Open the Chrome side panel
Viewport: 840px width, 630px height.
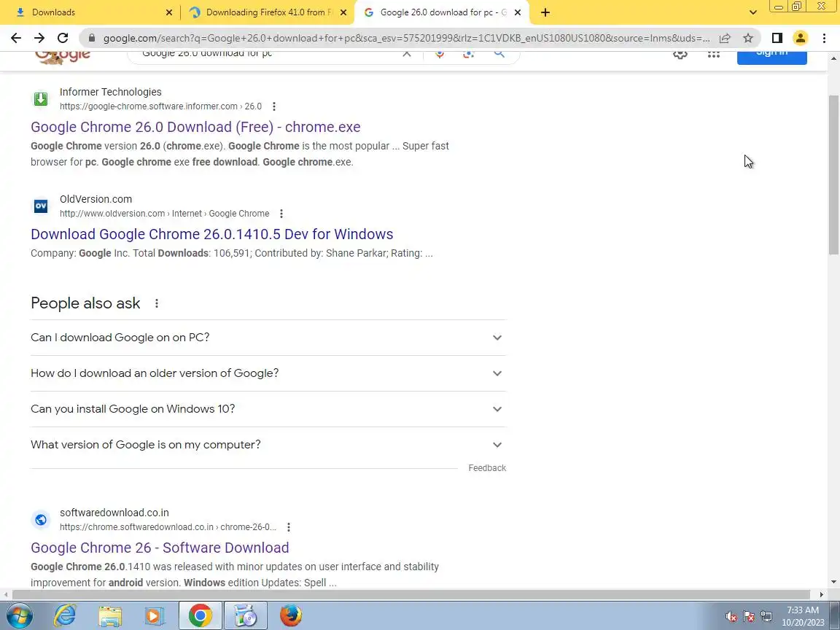point(777,38)
